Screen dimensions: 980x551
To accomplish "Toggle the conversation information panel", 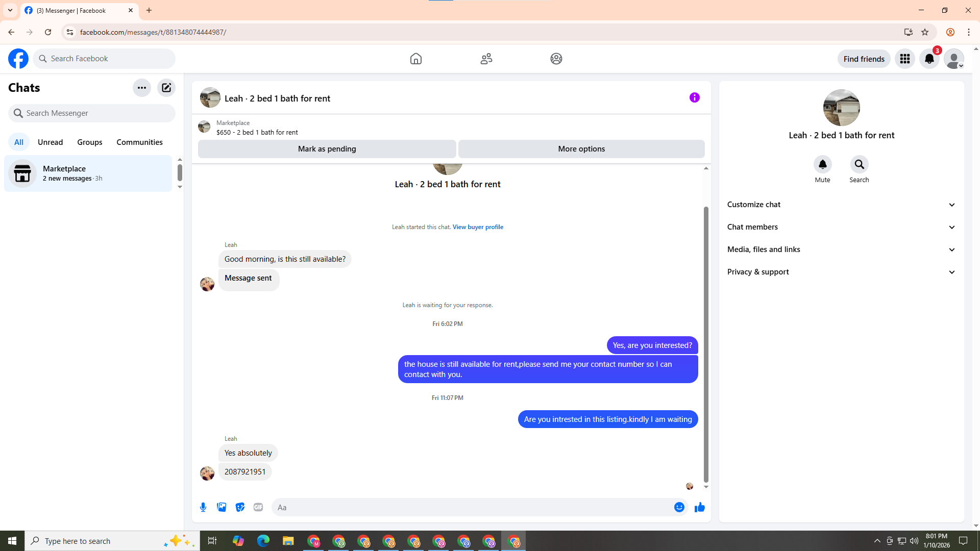I will 694,97.
